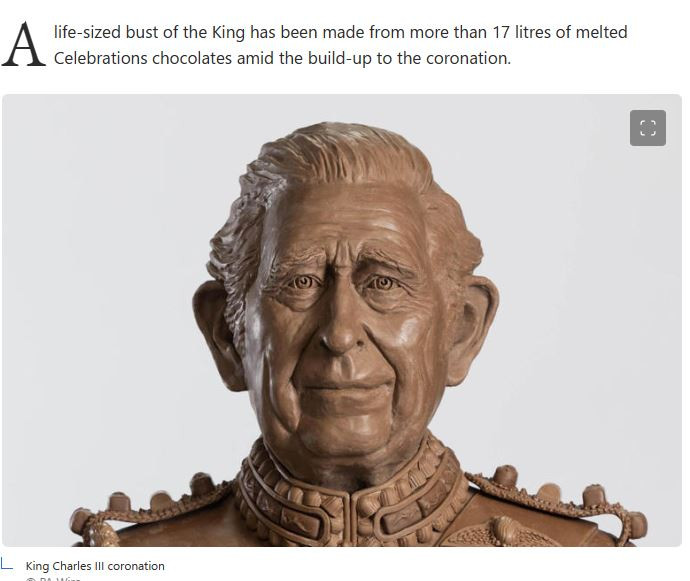Click the sculpture's mouth in the photo
Screen dimensions: 690x581
point(350,387)
